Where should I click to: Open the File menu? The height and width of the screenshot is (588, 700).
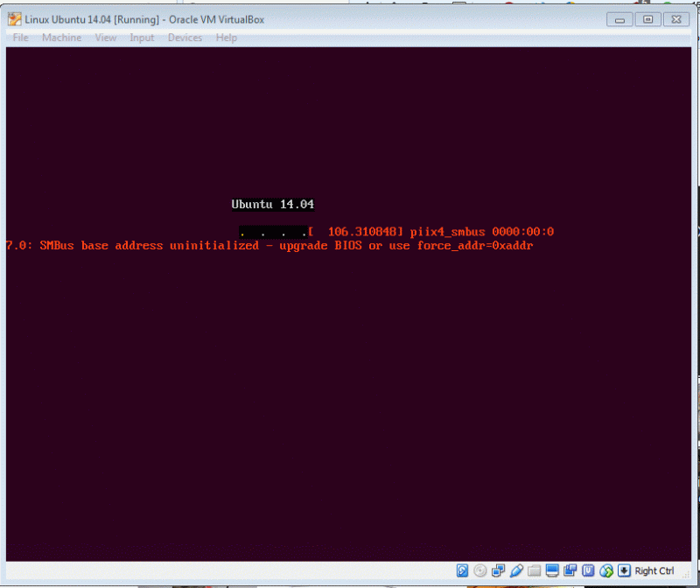pos(19,38)
